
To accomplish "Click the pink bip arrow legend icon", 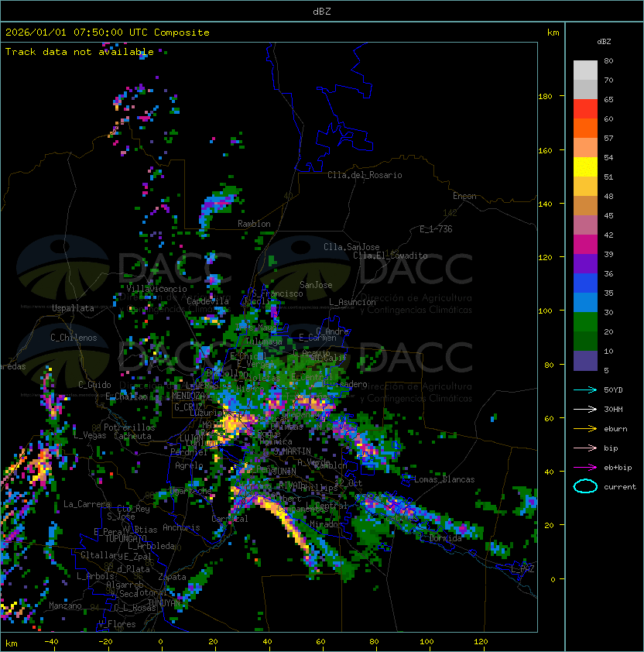I will click(585, 448).
